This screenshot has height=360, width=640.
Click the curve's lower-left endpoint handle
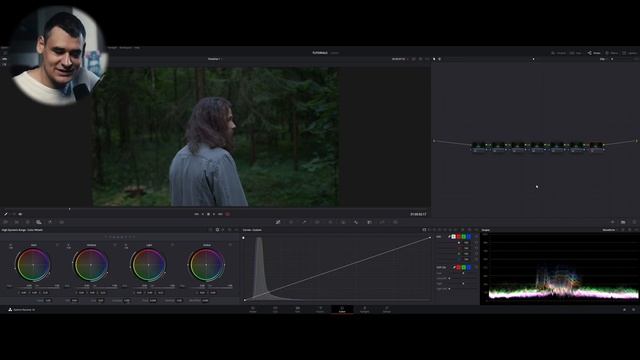[x=244, y=300]
